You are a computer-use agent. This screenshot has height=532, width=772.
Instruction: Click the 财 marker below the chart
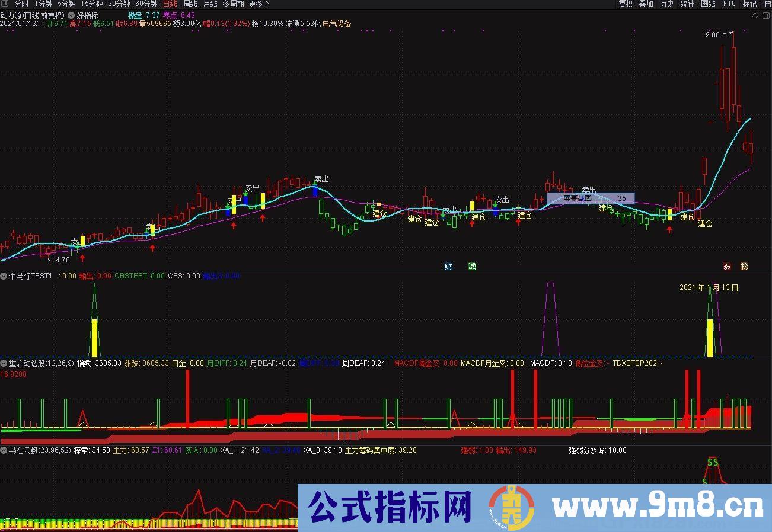pos(448,267)
